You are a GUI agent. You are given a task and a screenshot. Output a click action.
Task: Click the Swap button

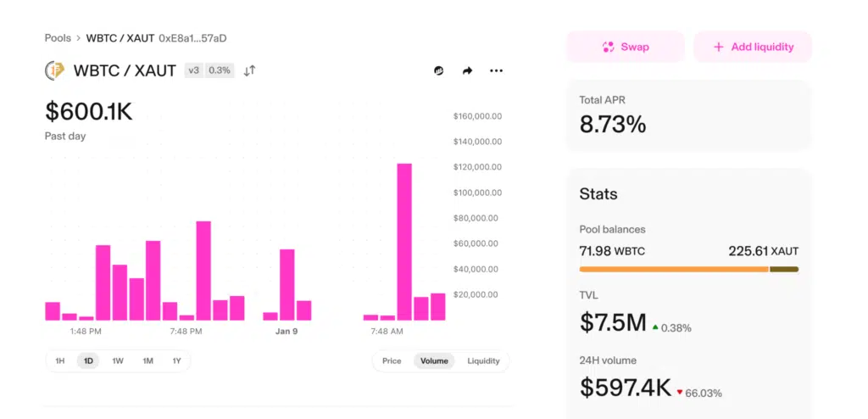coord(625,47)
